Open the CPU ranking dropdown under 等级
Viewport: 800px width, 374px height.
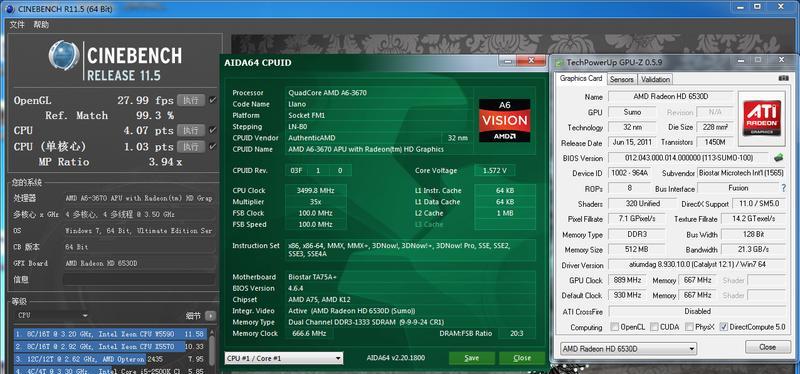(53, 316)
